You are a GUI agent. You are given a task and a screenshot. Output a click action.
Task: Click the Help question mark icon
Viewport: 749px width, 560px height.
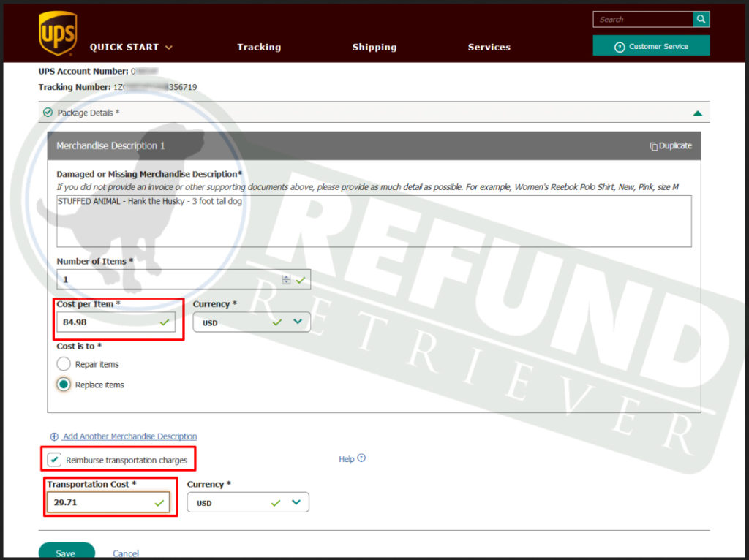[361, 459]
